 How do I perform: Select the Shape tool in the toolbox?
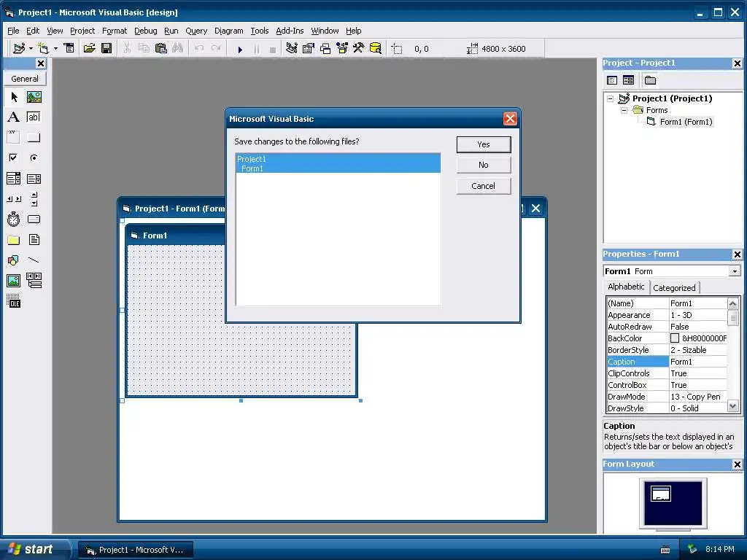(x=14, y=260)
